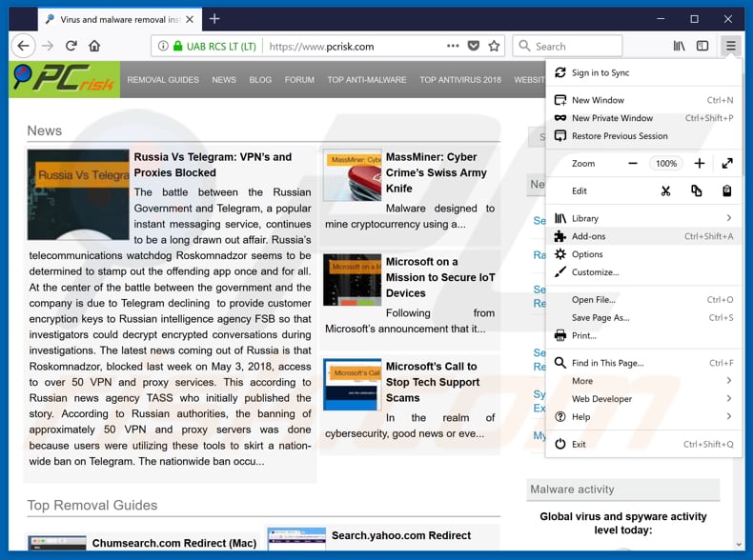
Task: Open FORUM nav link
Action: [299, 80]
